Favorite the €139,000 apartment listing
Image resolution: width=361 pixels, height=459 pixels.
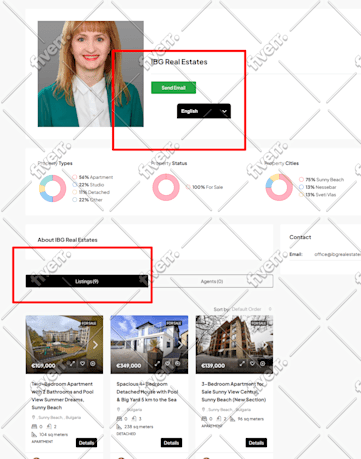(x=252, y=363)
